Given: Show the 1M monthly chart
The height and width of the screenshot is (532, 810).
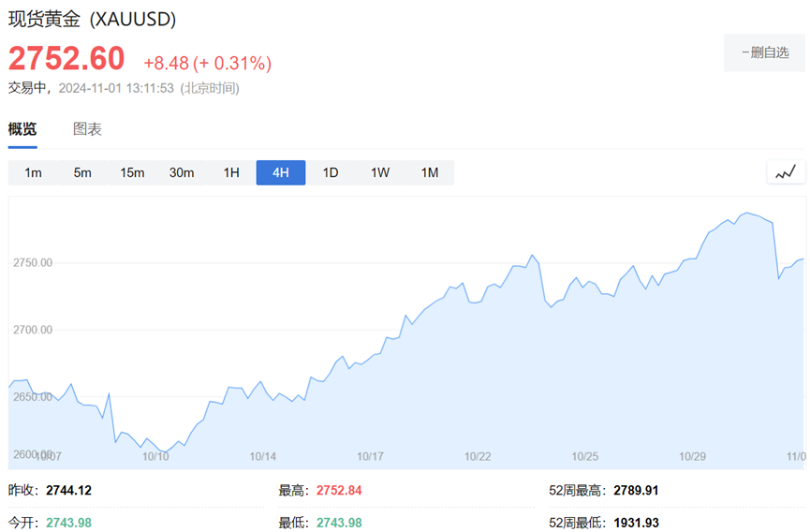Looking at the screenshot, I should point(430,172).
